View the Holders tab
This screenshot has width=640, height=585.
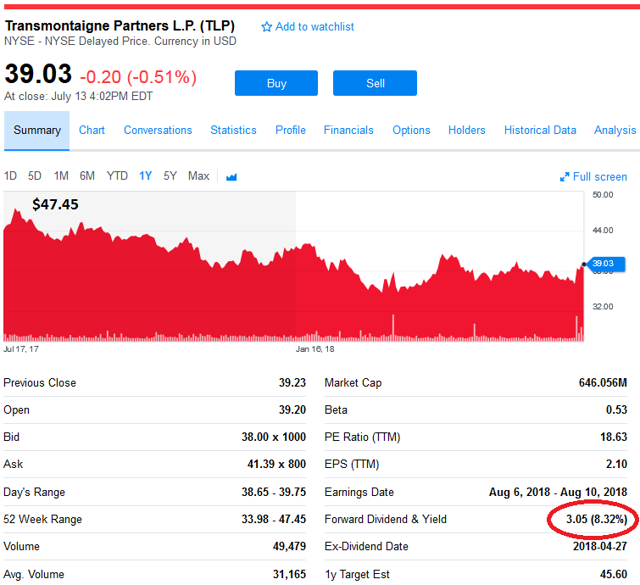[x=467, y=130]
